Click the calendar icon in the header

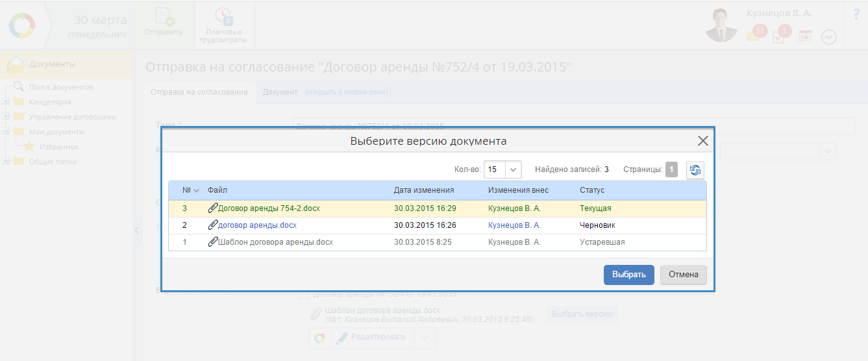pyautogui.click(x=804, y=36)
